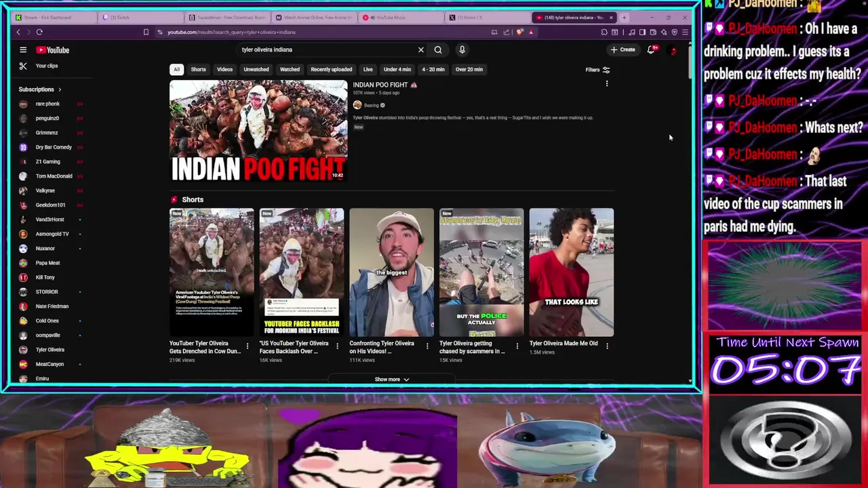Select the Under 4 min filter chip
The image size is (868, 488).
pyautogui.click(x=397, y=69)
